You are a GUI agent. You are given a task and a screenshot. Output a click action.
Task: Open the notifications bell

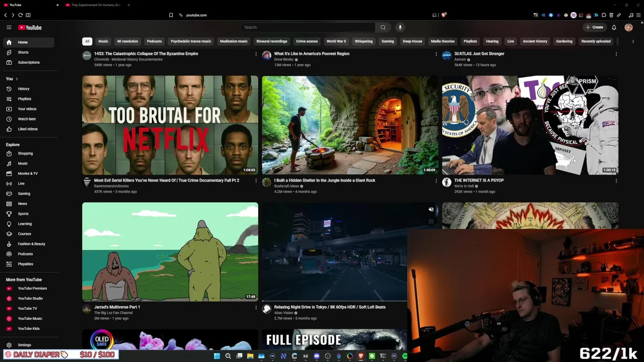click(614, 27)
